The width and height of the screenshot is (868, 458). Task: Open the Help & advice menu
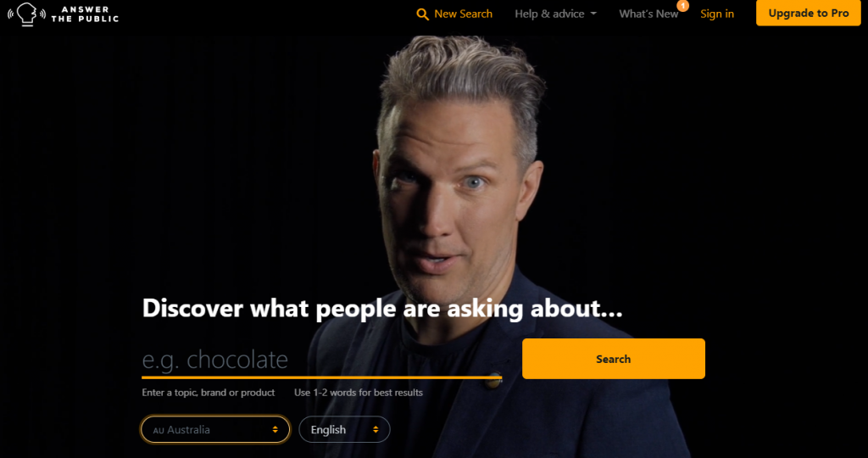click(x=555, y=14)
